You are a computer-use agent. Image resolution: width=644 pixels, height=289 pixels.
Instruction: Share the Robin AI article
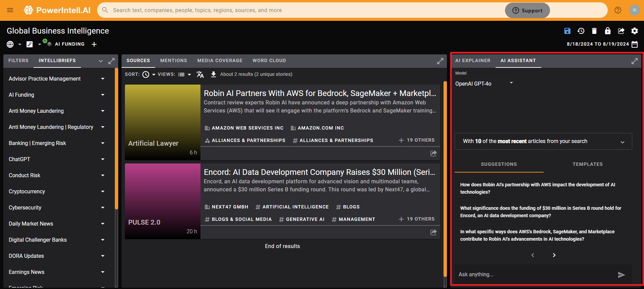tap(433, 153)
